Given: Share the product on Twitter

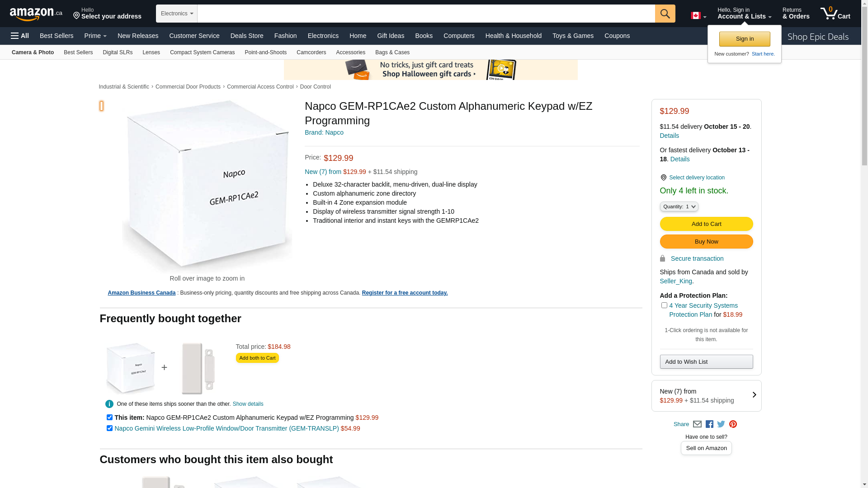Looking at the screenshot, I should tap(721, 424).
